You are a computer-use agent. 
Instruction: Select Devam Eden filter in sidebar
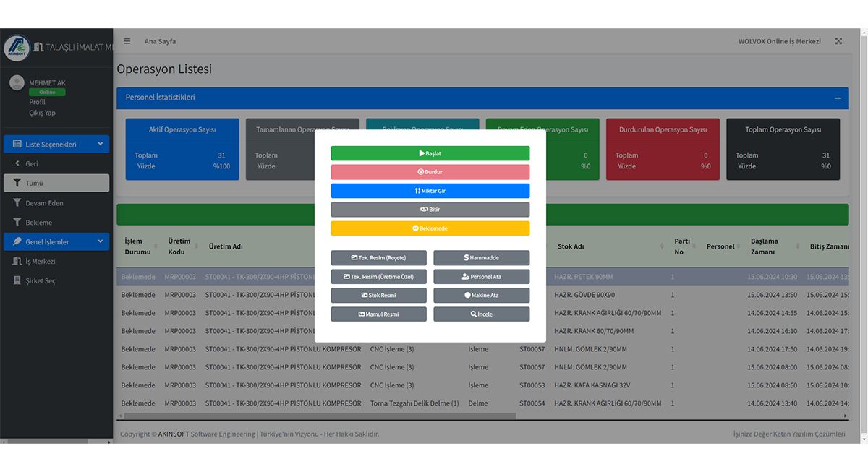[44, 203]
